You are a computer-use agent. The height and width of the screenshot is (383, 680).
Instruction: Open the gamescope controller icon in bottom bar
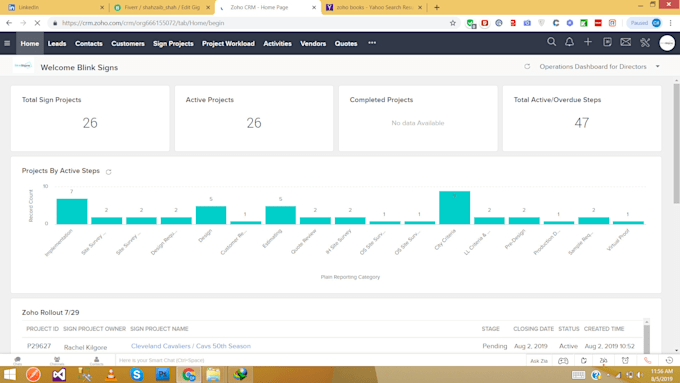pyautogui.click(x=563, y=360)
